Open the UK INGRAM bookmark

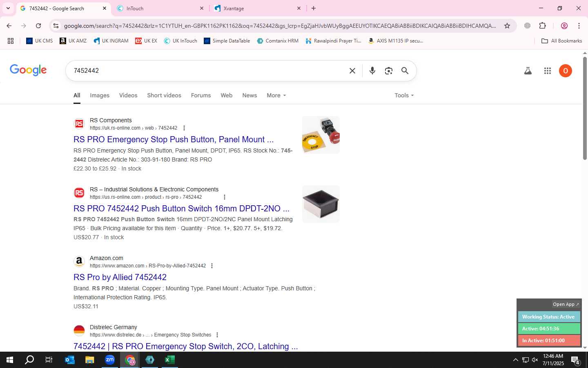click(x=111, y=41)
